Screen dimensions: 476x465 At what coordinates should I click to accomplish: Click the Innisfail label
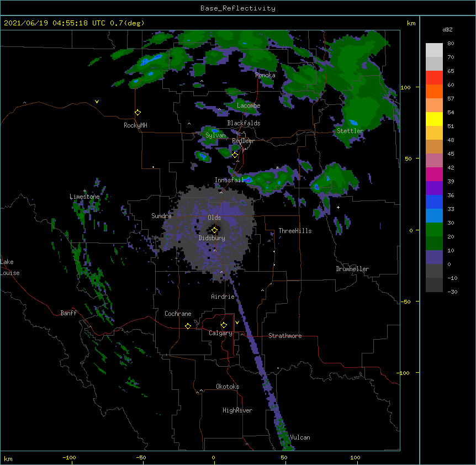click(x=230, y=180)
